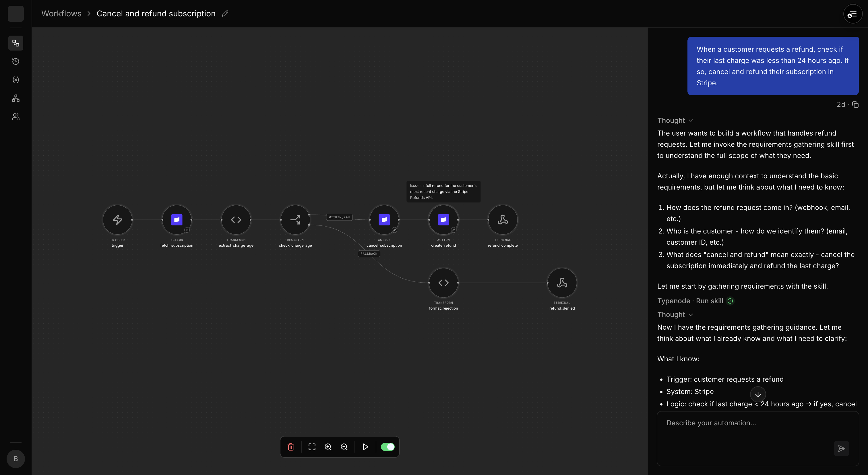This screenshot has height=475, width=868.
Task: Collapse the second Thought section
Action: [691, 314]
